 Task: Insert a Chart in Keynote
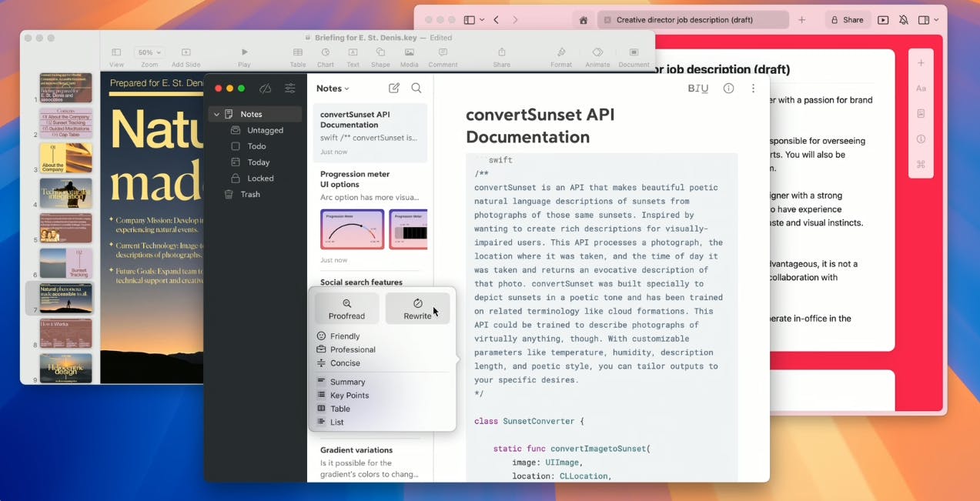point(326,57)
